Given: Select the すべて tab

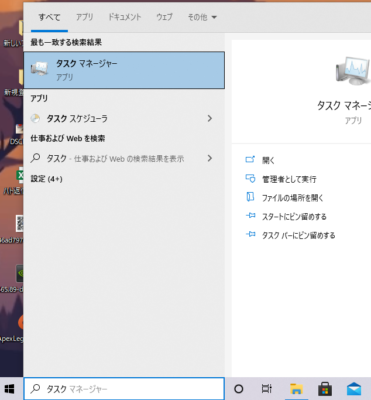Looking at the screenshot, I should pyautogui.click(x=49, y=17).
